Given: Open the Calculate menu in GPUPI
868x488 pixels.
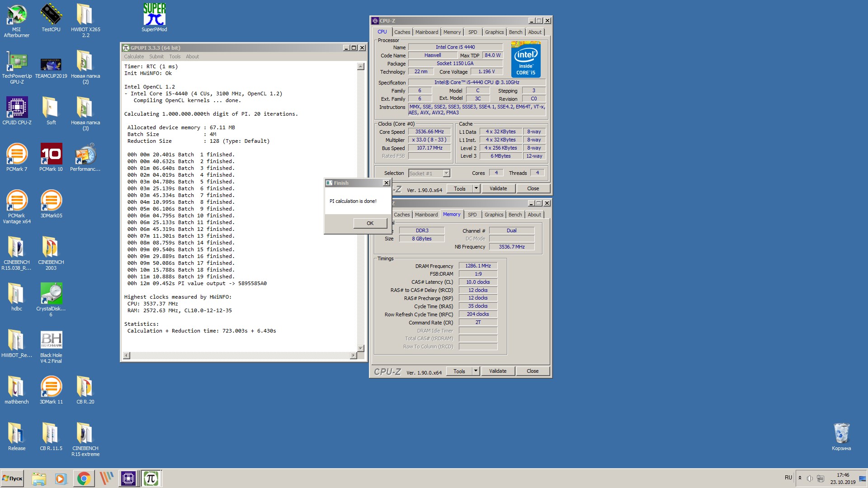Looking at the screenshot, I should point(134,56).
